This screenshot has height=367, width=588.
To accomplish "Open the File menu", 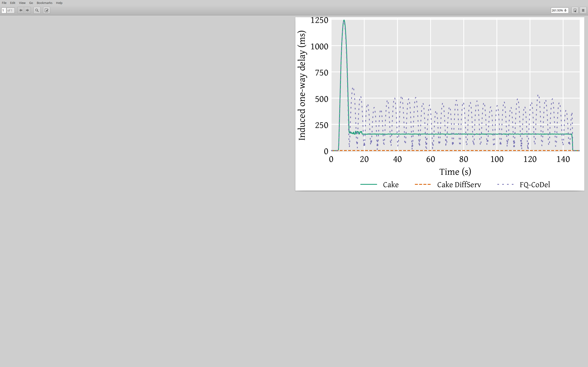I will point(4,3).
